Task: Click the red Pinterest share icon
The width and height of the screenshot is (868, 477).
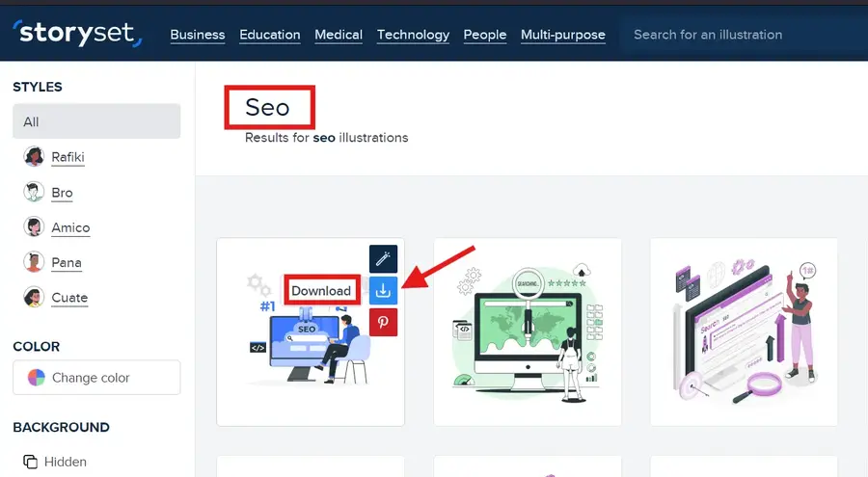Action: 383,322
